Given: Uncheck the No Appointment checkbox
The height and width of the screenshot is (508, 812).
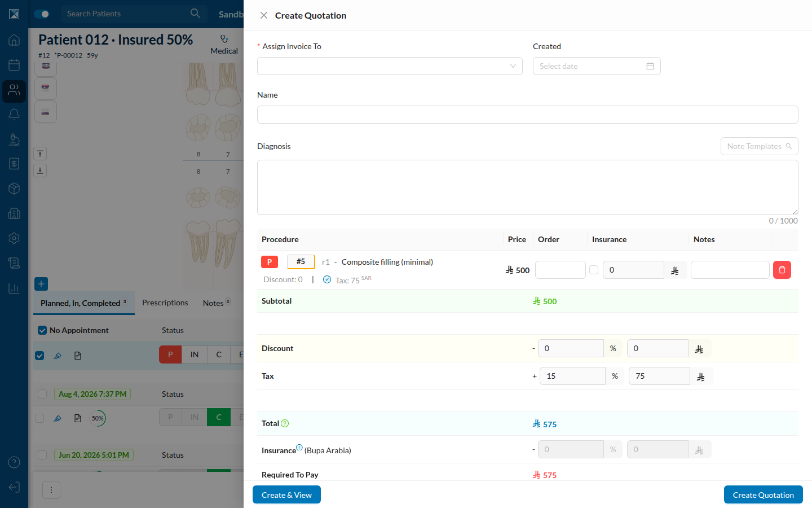Looking at the screenshot, I should (x=42, y=330).
